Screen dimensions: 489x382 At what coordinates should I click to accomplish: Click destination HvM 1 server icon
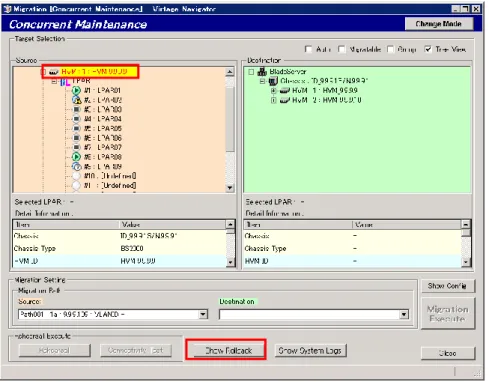point(285,90)
